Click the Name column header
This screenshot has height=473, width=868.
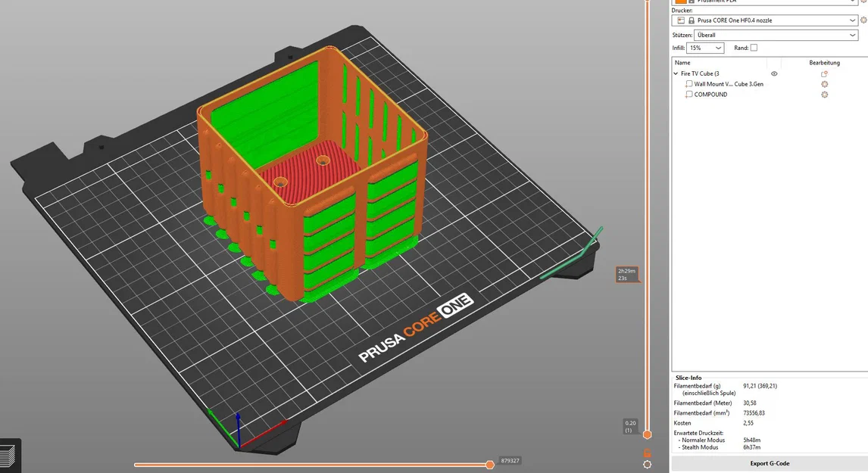(x=682, y=63)
